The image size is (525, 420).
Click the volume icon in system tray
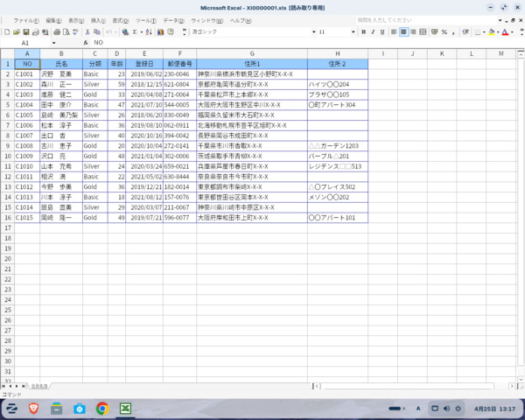click(x=446, y=409)
